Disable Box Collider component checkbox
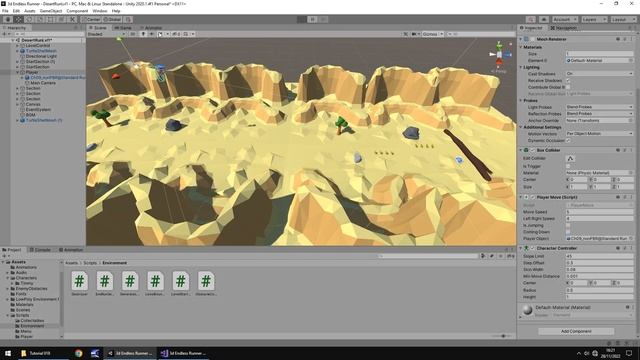This screenshot has height=360, width=640. pyautogui.click(x=533, y=150)
